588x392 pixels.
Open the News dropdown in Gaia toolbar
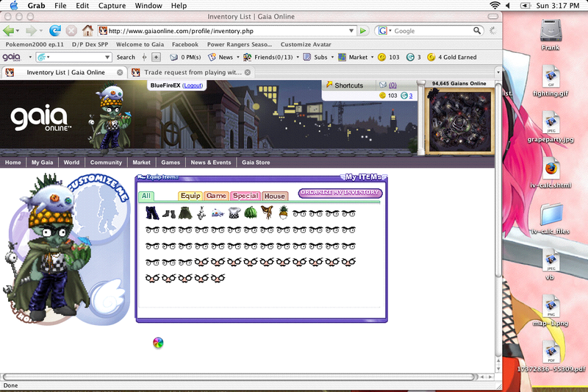[x=237, y=57]
